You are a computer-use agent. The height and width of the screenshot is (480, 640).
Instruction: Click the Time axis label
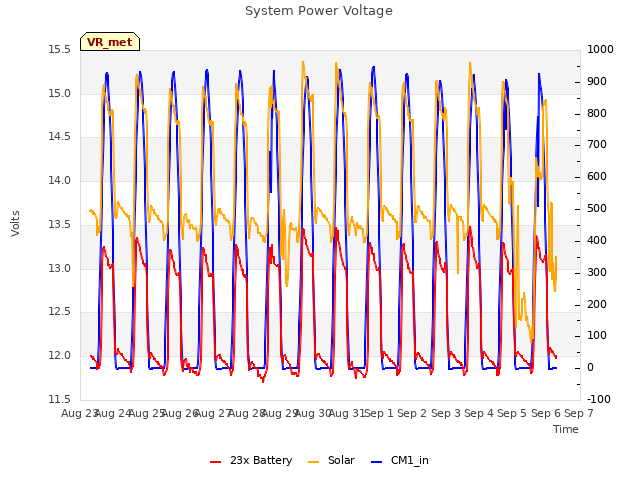pyautogui.click(x=566, y=429)
